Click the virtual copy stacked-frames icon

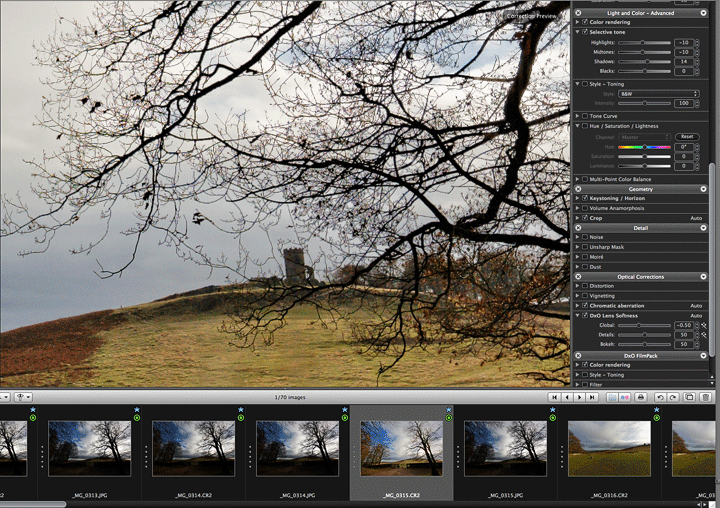(689, 397)
